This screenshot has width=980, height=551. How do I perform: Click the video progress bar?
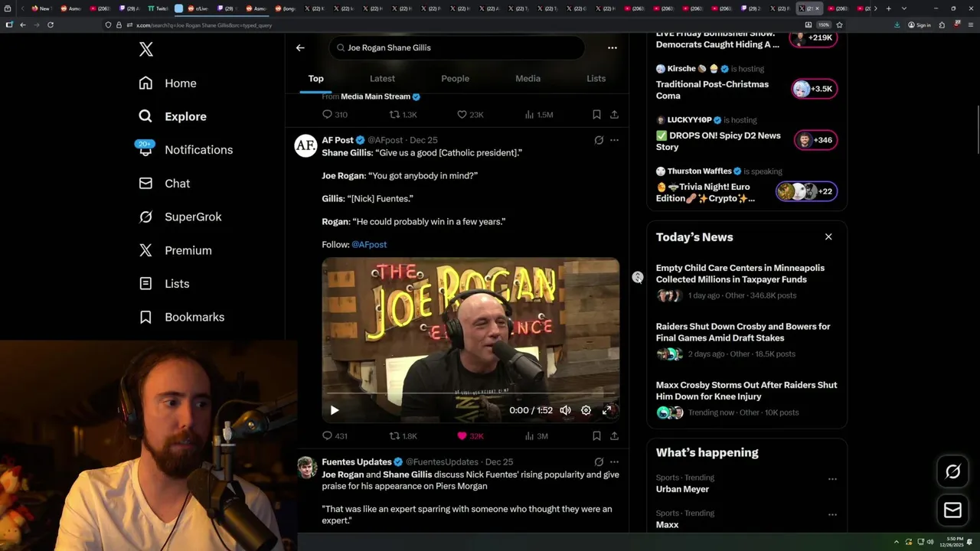pos(470,393)
